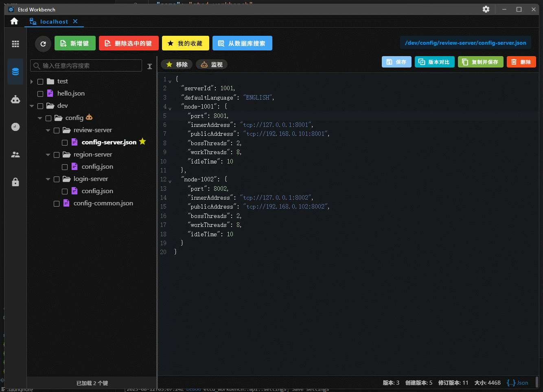Check the config-common.json checkbox
Screen dimensions: 543x392
57,204
